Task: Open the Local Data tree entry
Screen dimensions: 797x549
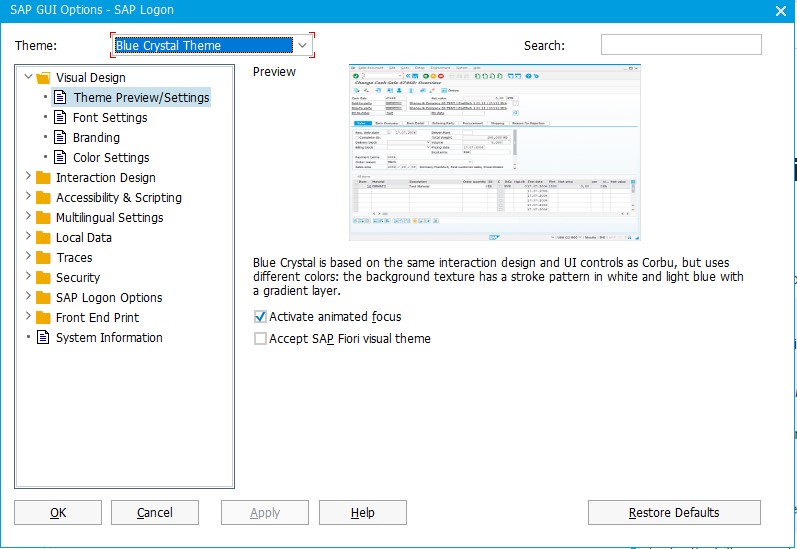Action: pyautogui.click(x=84, y=238)
